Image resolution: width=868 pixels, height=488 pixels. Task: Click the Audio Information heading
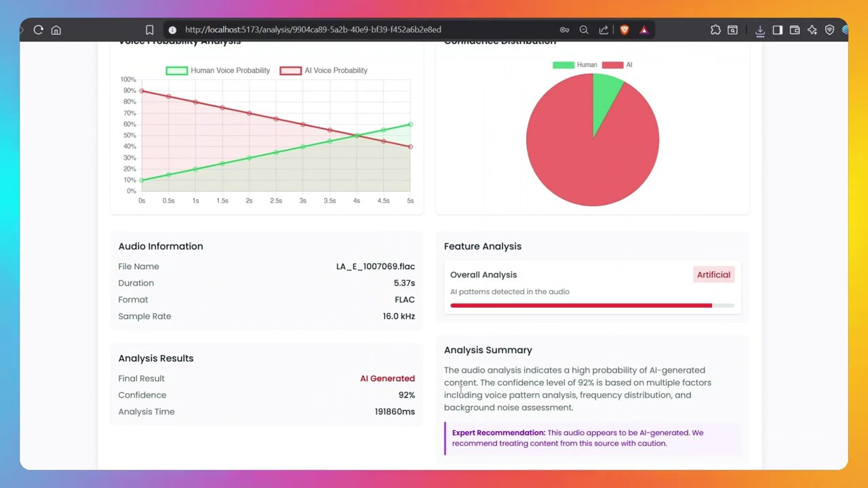[161, 246]
